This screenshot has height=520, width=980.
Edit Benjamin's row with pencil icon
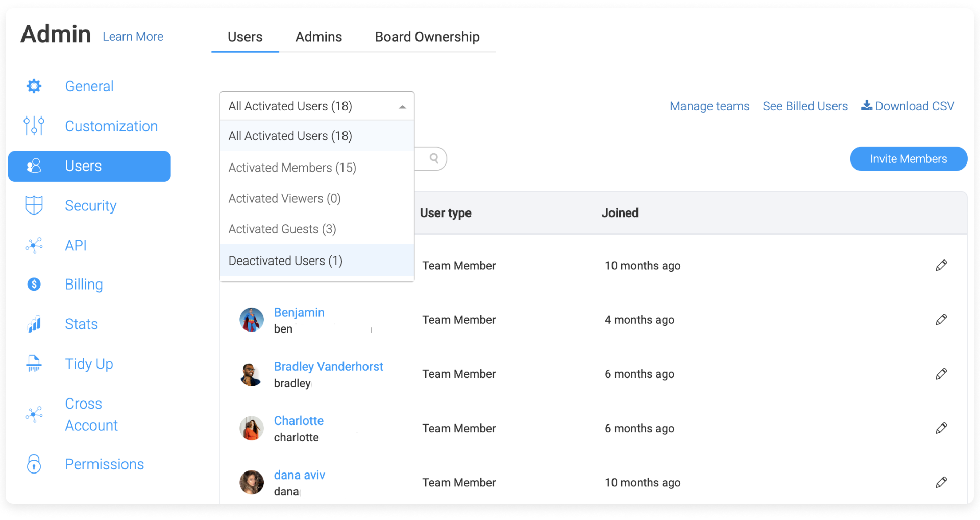click(x=941, y=320)
